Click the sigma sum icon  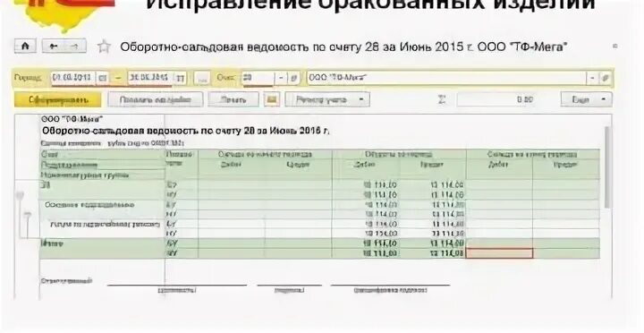coord(442,99)
